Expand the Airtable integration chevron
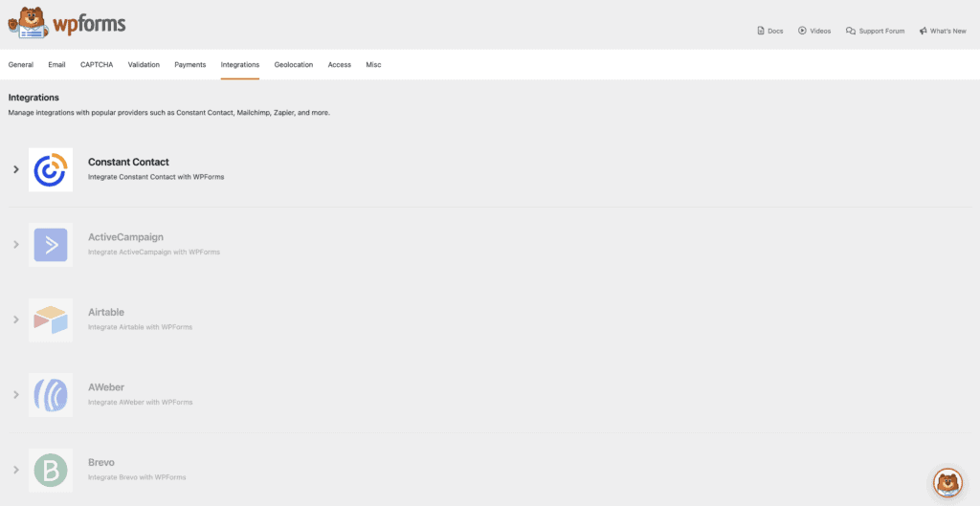980x506 pixels. click(x=16, y=319)
